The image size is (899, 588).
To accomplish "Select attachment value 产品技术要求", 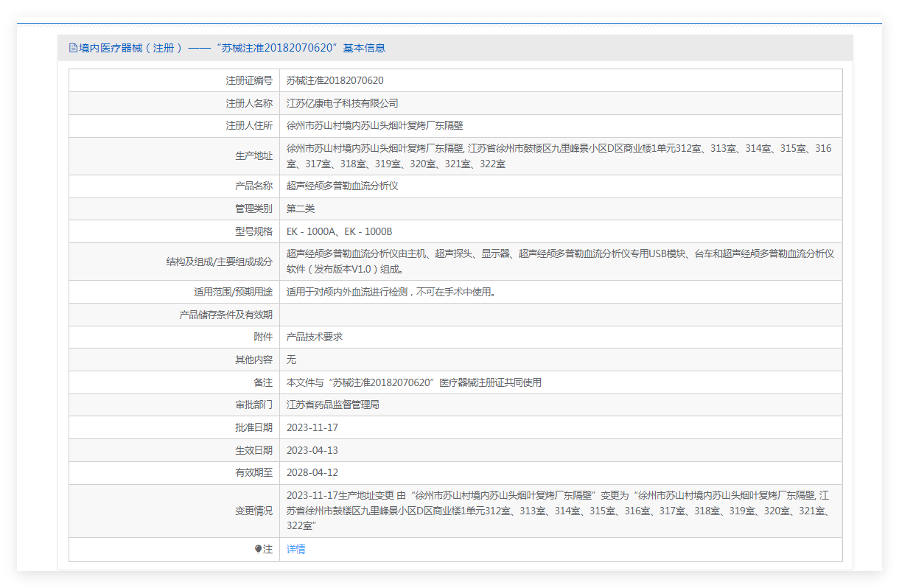I will (314, 337).
